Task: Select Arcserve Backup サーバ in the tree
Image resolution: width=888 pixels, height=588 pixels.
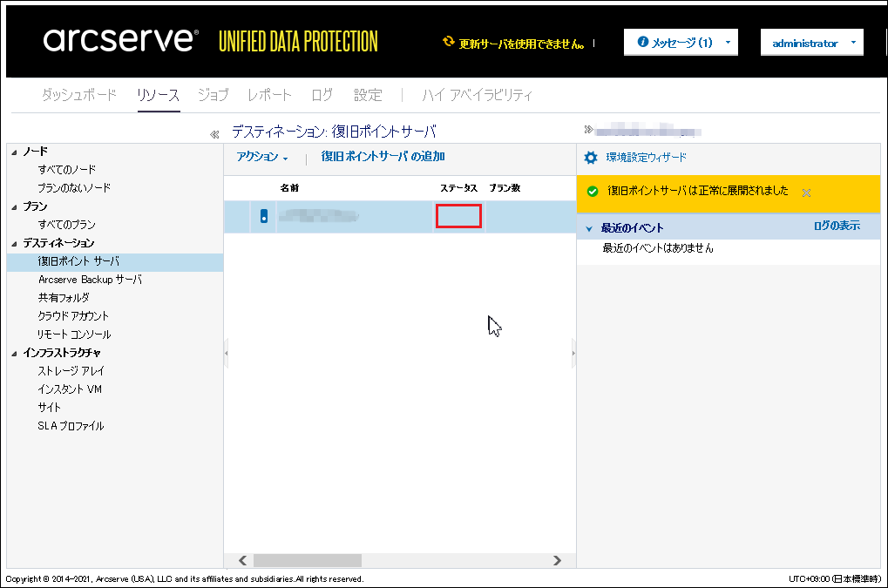Action: pyautogui.click(x=90, y=280)
